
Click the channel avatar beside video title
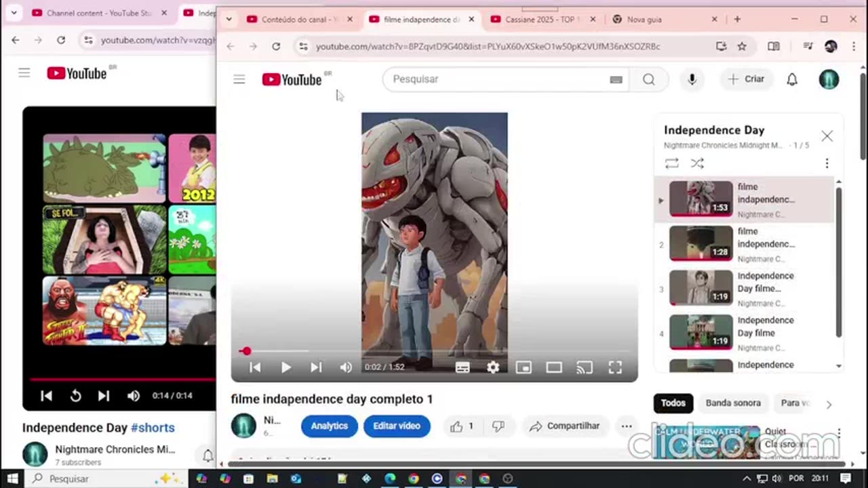click(243, 426)
